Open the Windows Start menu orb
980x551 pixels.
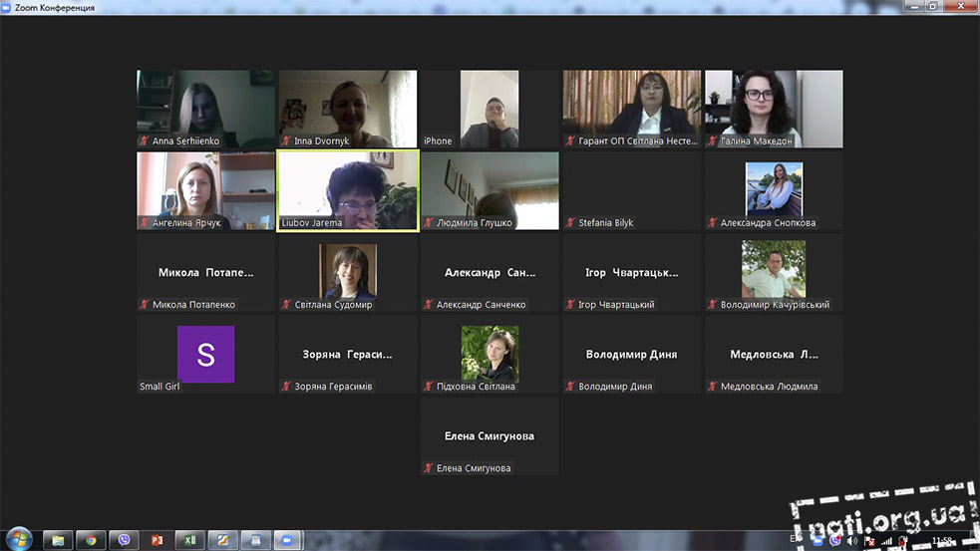[19, 539]
